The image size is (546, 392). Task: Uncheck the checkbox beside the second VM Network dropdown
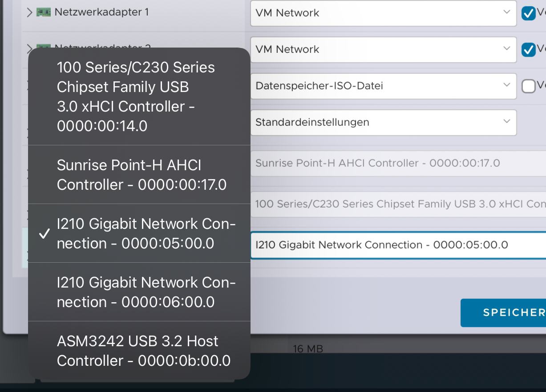point(528,50)
